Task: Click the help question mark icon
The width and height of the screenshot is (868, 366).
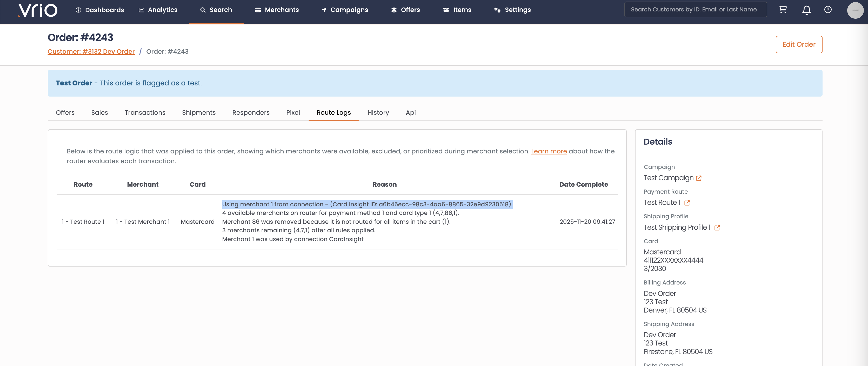Action: coord(827,10)
